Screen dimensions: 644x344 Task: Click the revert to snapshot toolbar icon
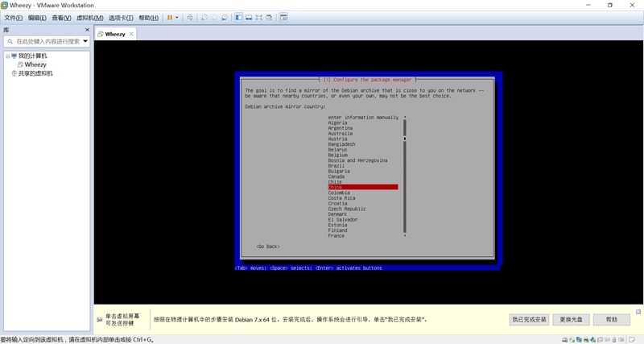tap(214, 18)
